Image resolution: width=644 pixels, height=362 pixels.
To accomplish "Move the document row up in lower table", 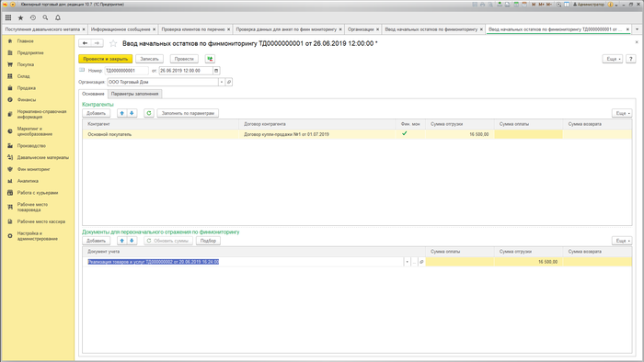I will 122,241.
